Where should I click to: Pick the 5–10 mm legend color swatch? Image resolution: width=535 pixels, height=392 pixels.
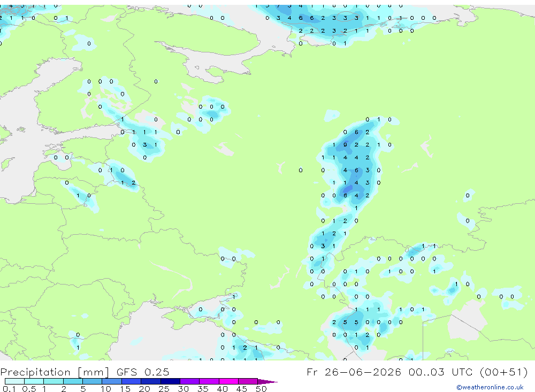pyautogui.click(x=92, y=381)
